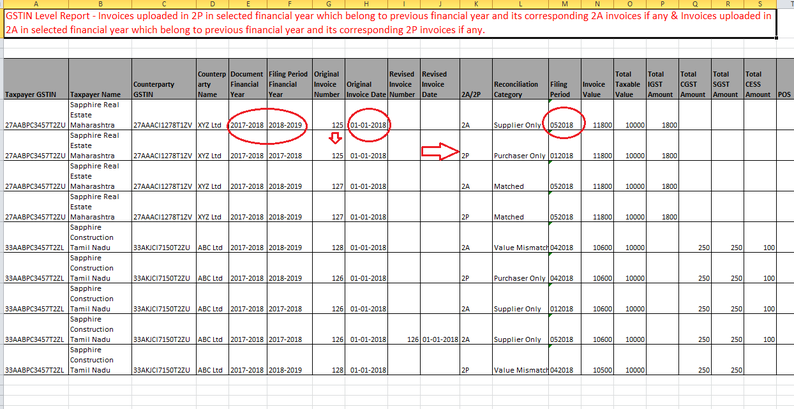Select 'Supplier Only' in invoice 125 row

pos(520,114)
